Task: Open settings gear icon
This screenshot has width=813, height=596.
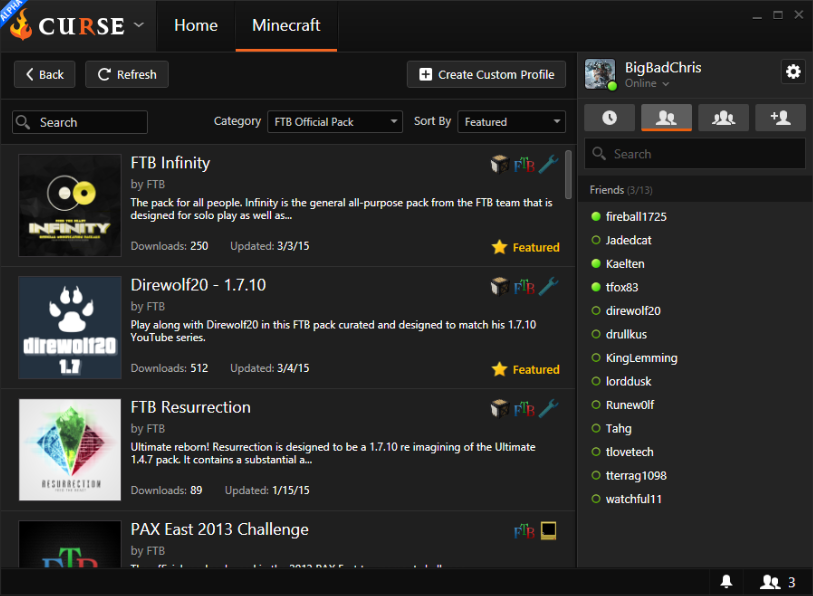Action: (793, 72)
